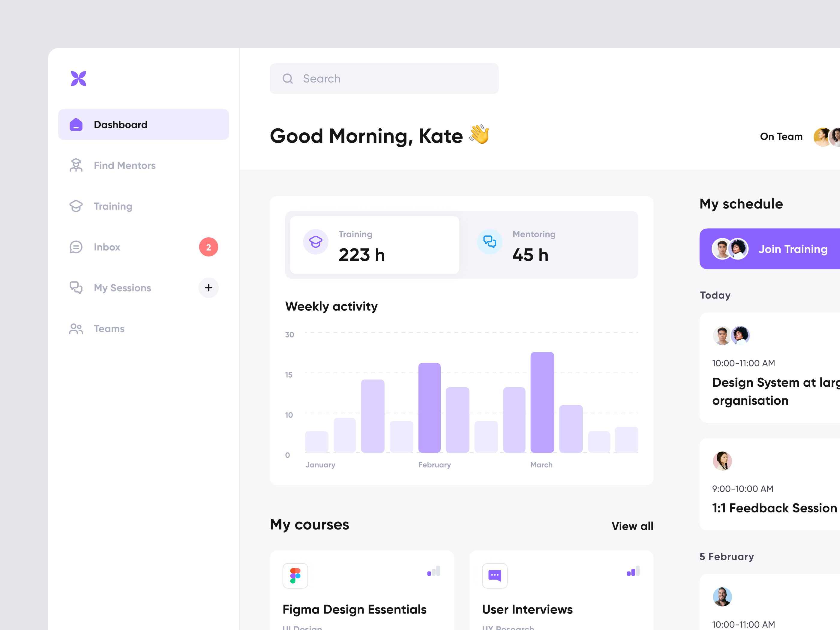This screenshot has height=630, width=840.
Task: Click the plus button next to My Sessions
Action: (208, 287)
